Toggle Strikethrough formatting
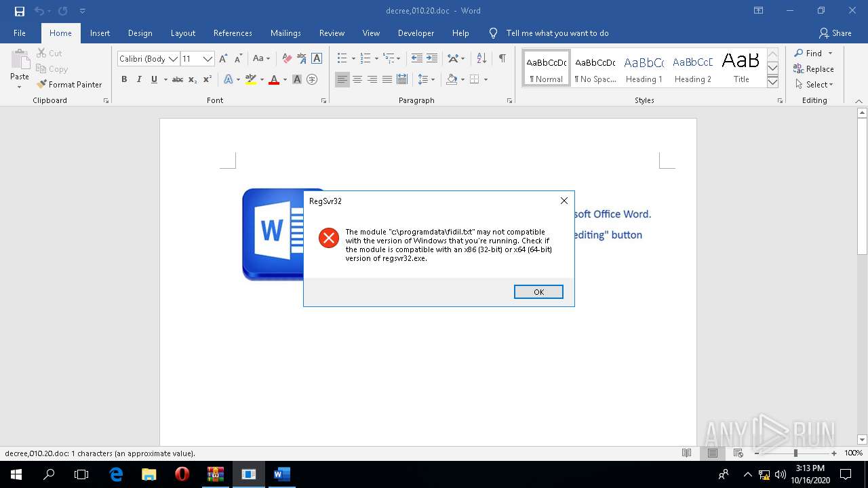868x488 pixels. point(178,79)
